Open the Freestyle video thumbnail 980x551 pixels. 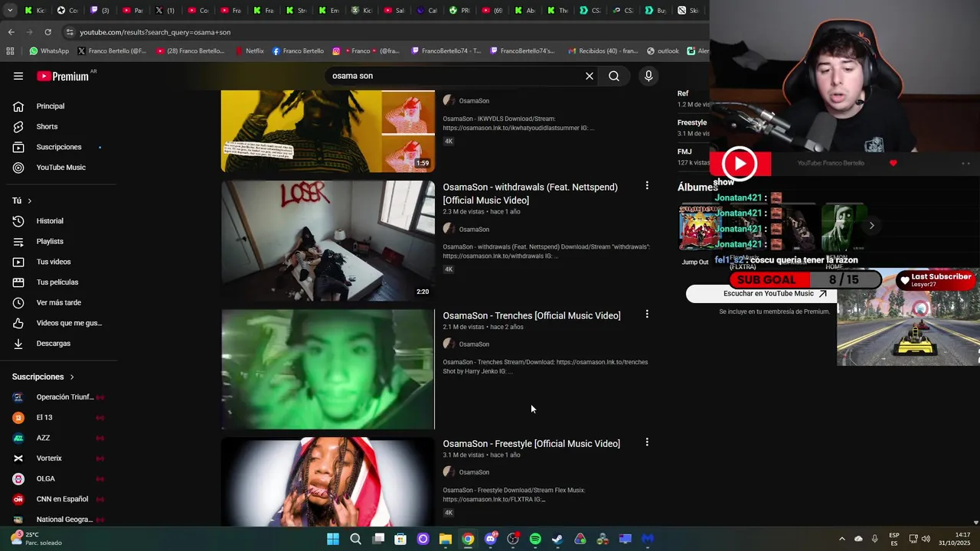(x=328, y=482)
